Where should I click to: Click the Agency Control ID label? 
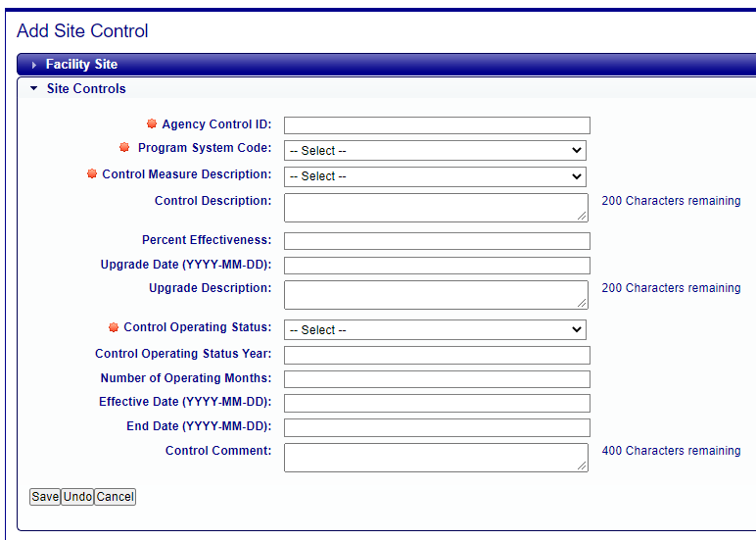point(217,124)
